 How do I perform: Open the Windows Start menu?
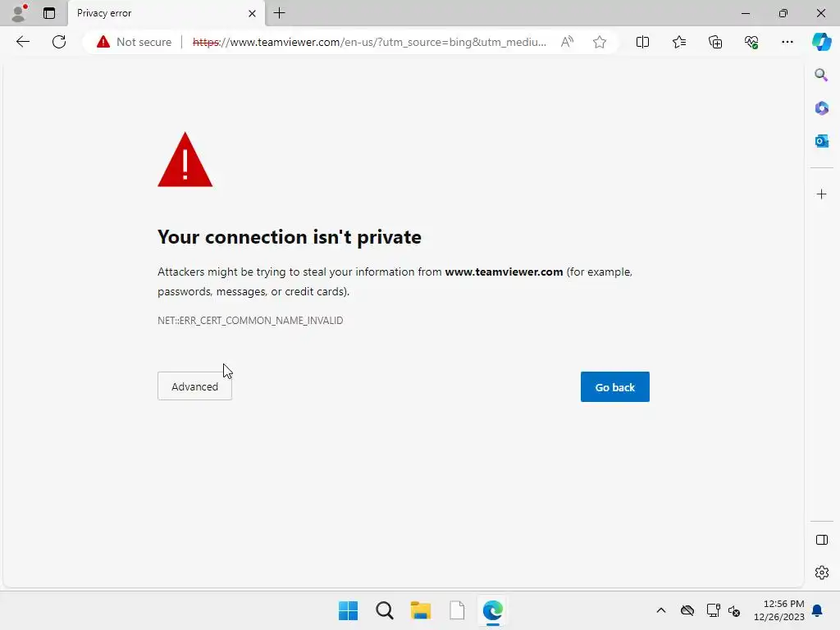pyautogui.click(x=348, y=610)
